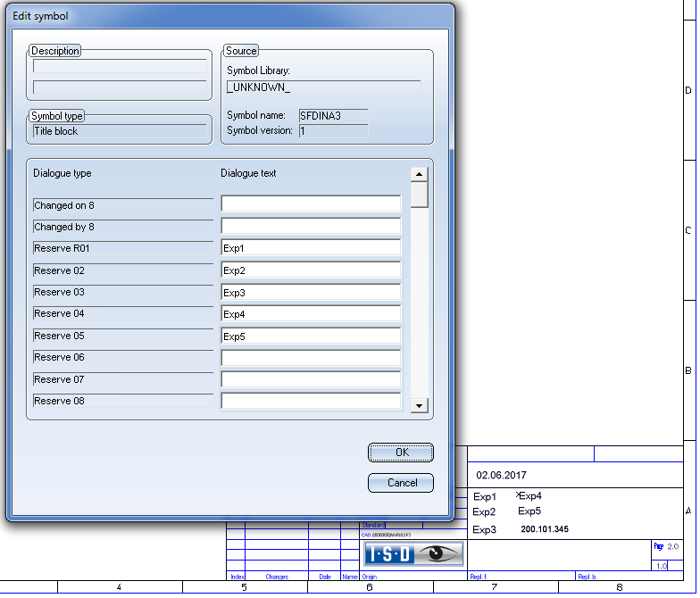Click the 200.101.345 number in title block
700x598 pixels.
point(544,529)
